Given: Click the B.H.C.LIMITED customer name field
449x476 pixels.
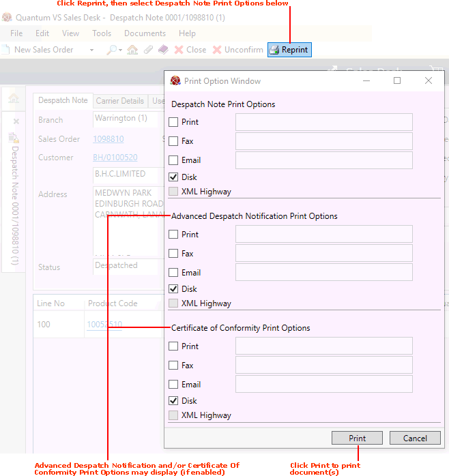Looking at the screenshot, I should click(128, 175).
